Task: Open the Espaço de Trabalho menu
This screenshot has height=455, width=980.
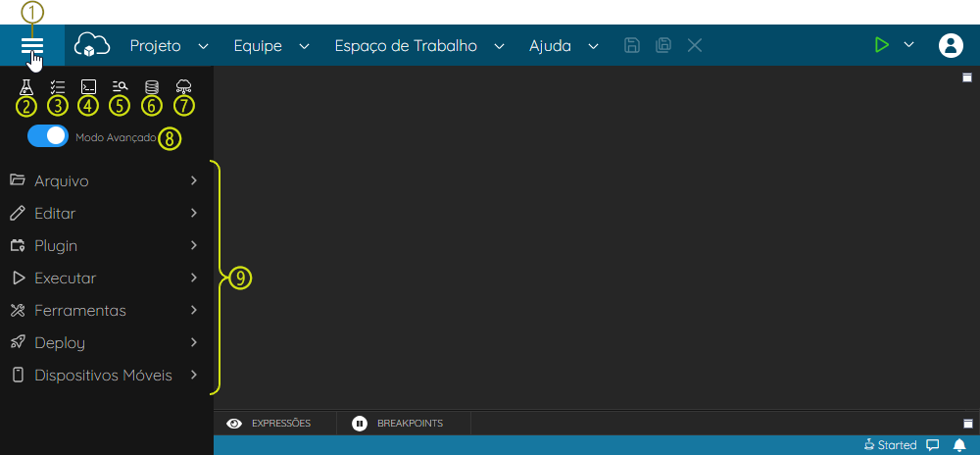Action: pyautogui.click(x=406, y=46)
